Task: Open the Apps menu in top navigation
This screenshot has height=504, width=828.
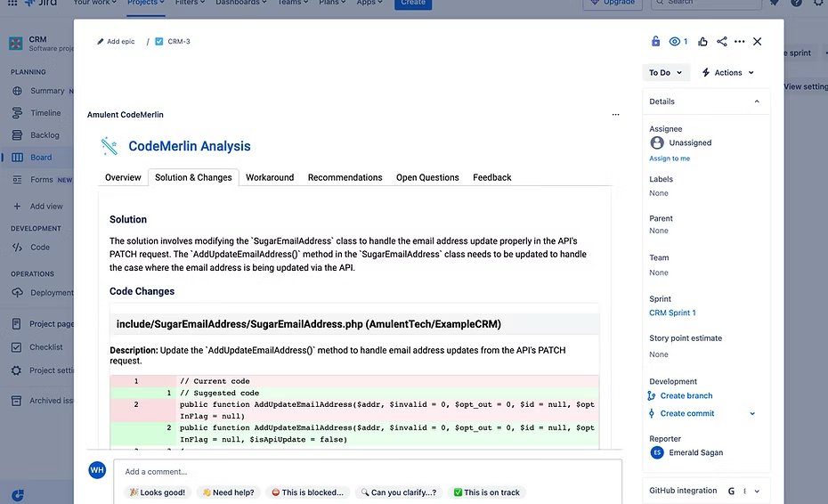Action: click(369, 3)
